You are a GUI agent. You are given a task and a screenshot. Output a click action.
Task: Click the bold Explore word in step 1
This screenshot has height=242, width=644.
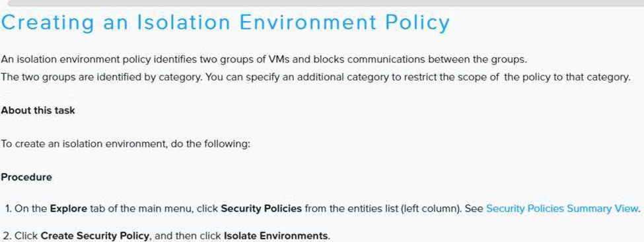69,209
